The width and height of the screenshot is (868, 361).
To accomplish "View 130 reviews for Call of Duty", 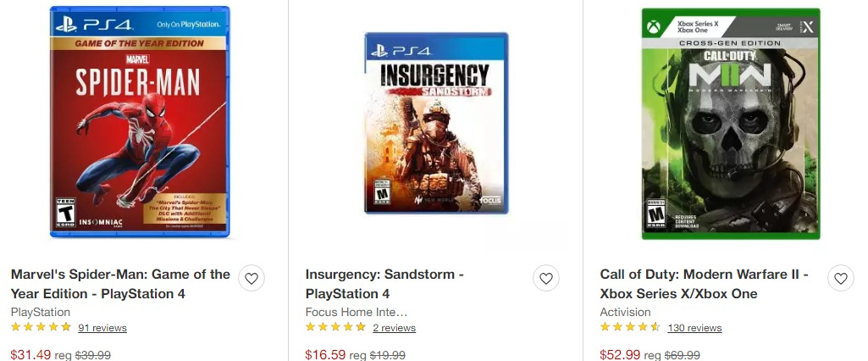I will (x=694, y=328).
